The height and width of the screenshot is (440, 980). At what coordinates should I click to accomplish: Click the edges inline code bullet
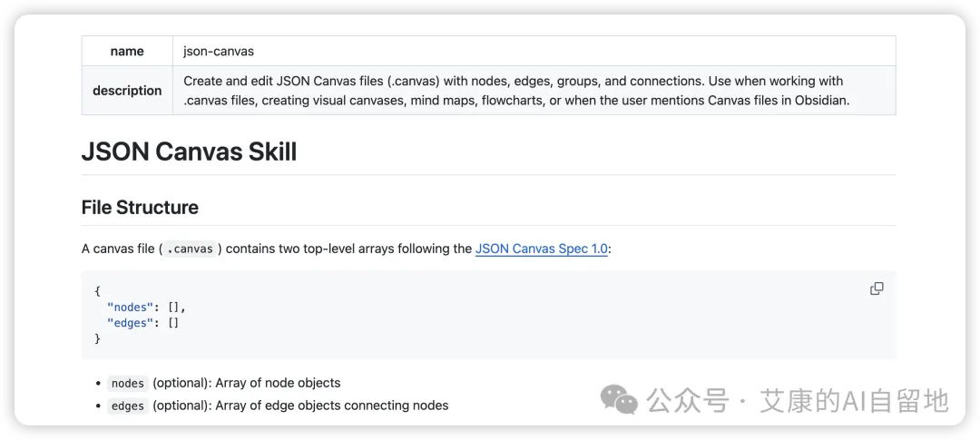(128, 406)
